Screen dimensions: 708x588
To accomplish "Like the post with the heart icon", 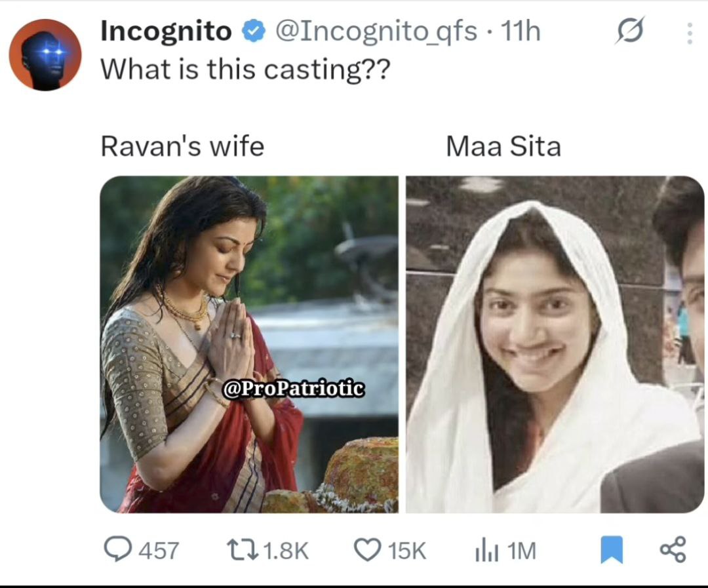I will pyautogui.click(x=366, y=549).
